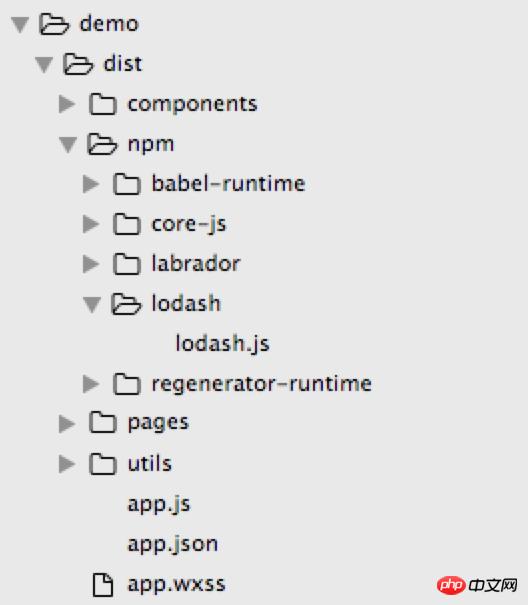Collapse the npm folder triangle

pyautogui.click(x=68, y=145)
